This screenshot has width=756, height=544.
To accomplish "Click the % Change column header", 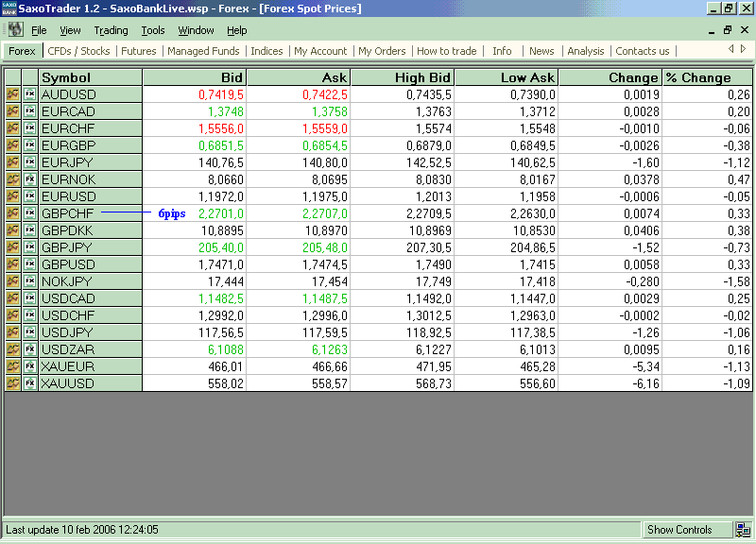I will [x=707, y=77].
